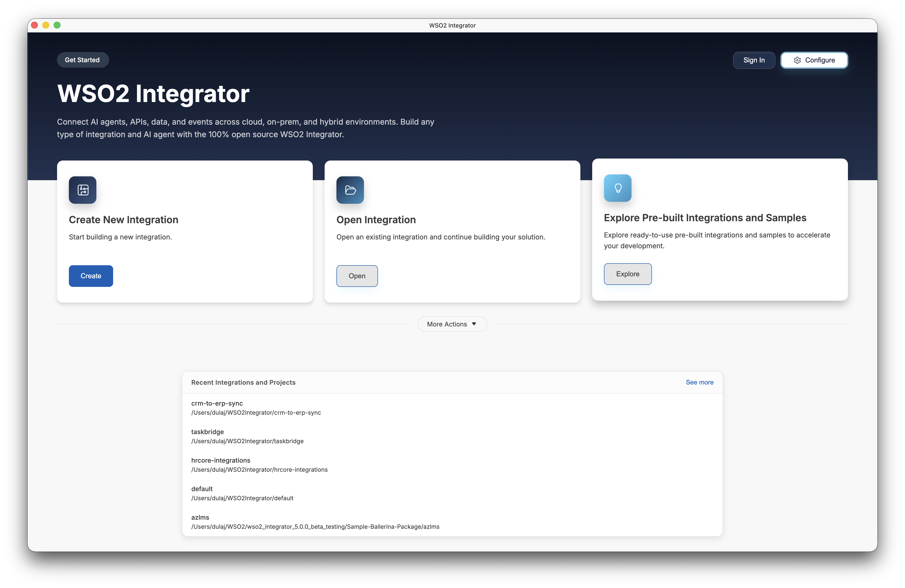Open recent project crm-to-erp-sync
This screenshot has height=588, width=905.
[x=217, y=403]
